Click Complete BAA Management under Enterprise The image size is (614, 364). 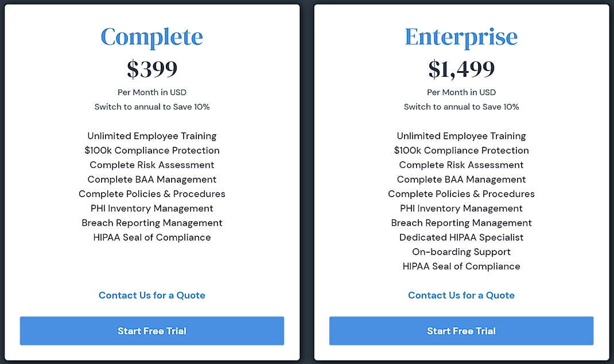461,179
